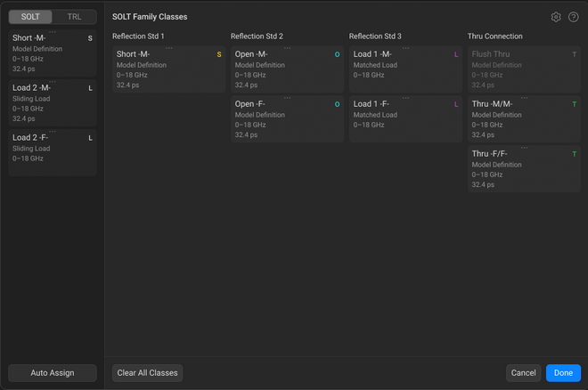Confirm with the Done button
The height and width of the screenshot is (390, 588).
pyautogui.click(x=563, y=373)
